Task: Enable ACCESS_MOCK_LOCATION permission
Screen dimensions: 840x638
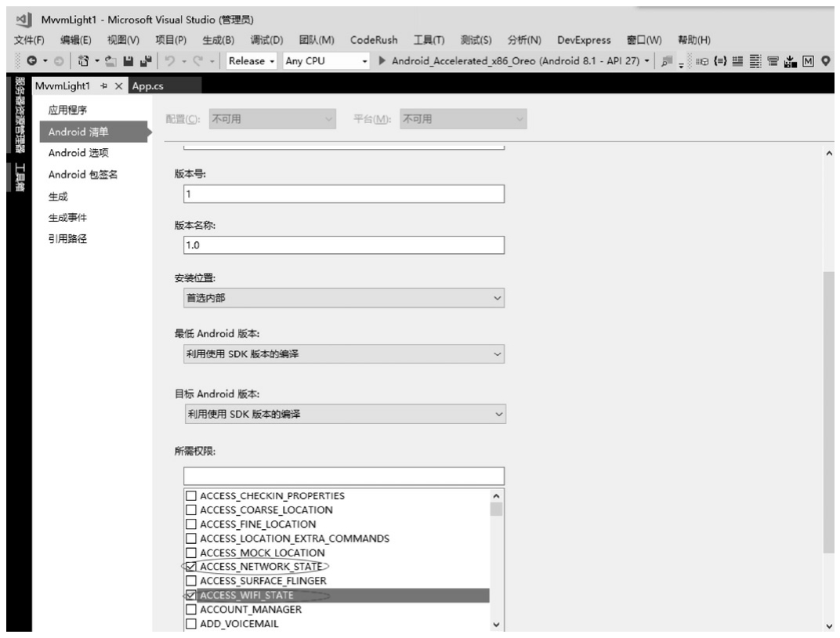Action: pos(191,553)
